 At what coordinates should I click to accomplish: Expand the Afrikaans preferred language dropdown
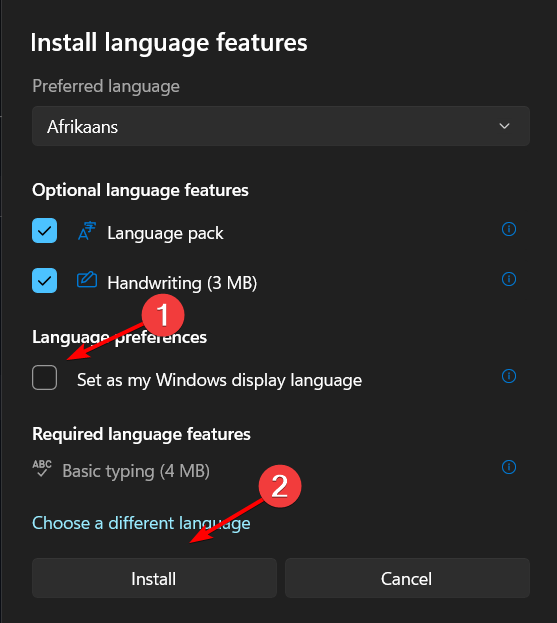coord(281,126)
